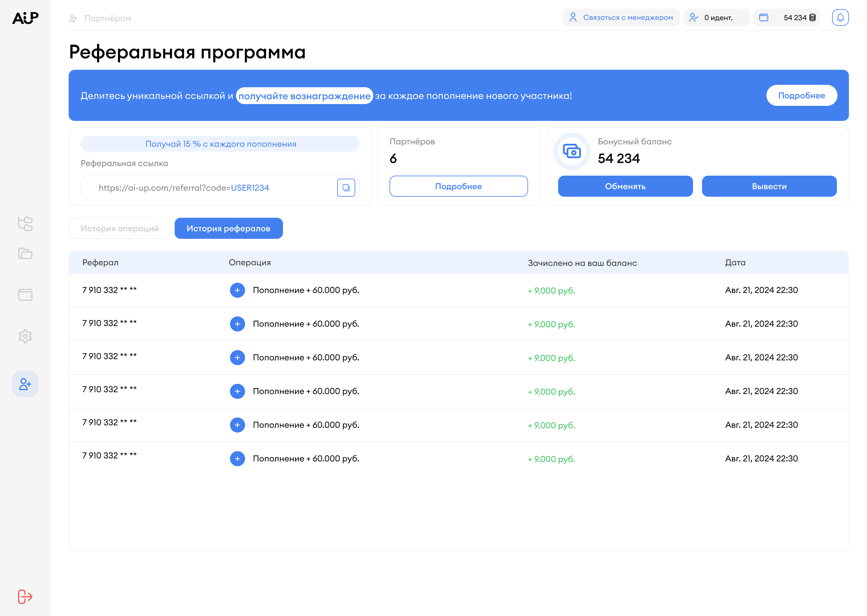The width and height of the screenshot is (867, 616).
Task: Copy the referral link with copy icon
Action: [x=346, y=187]
